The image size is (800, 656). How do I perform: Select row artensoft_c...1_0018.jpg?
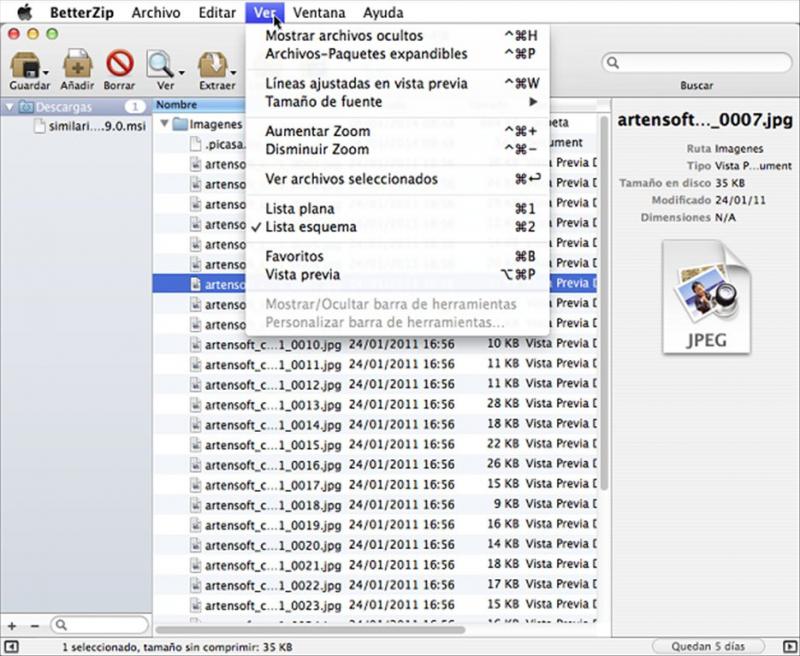click(x=375, y=505)
